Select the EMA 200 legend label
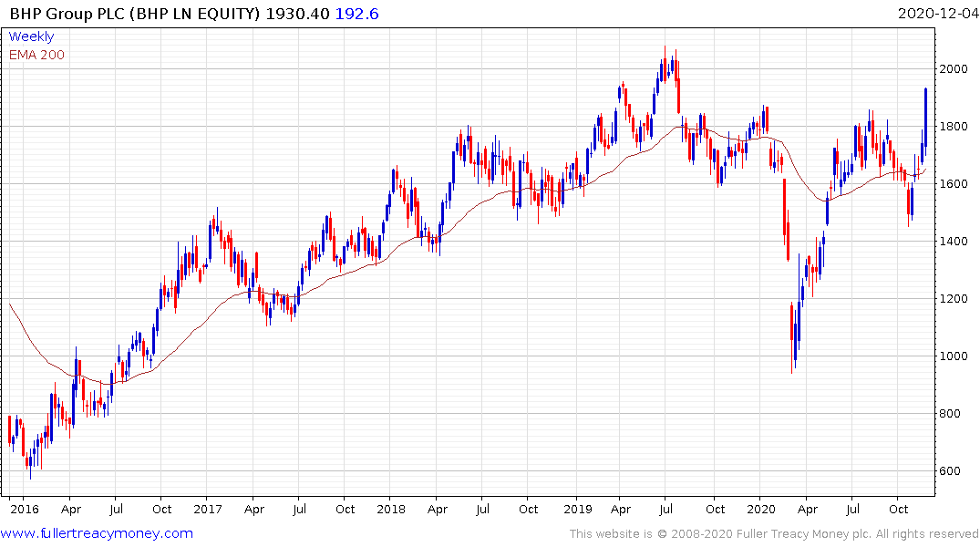The height and width of the screenshot is (547, 980). click(x=36, y=55)
